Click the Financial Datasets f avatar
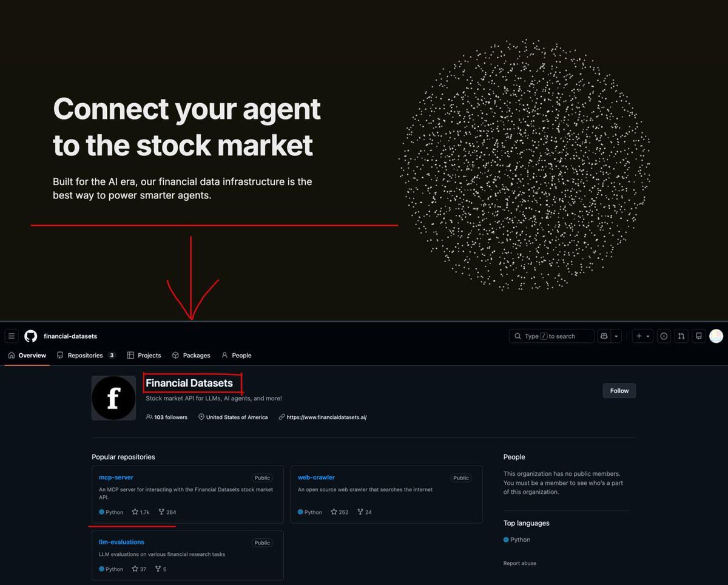 113,398
